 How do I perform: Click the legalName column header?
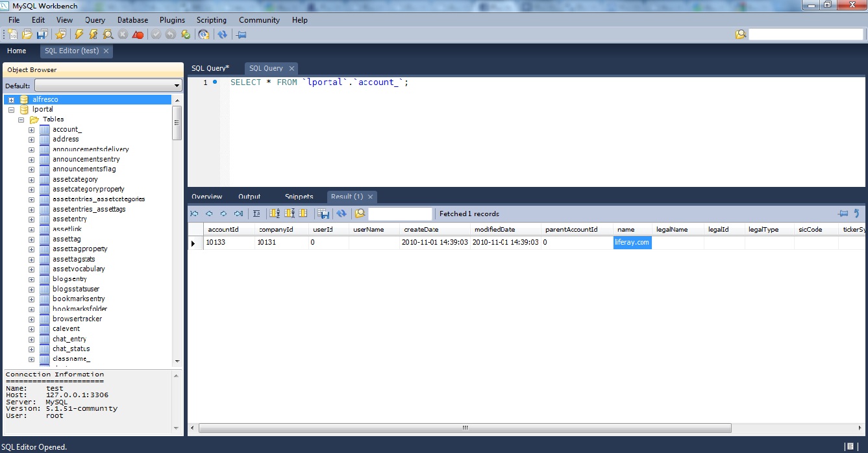(x=678, y=230)
